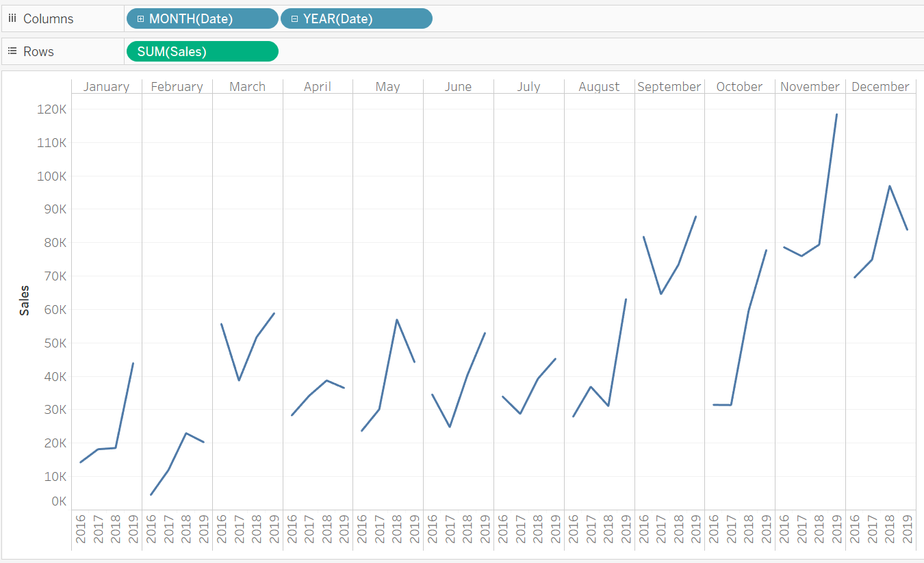Screen dimensions: 924x563
Task: Select the YEAR(Date) pill on Columns
Action: 359,18
